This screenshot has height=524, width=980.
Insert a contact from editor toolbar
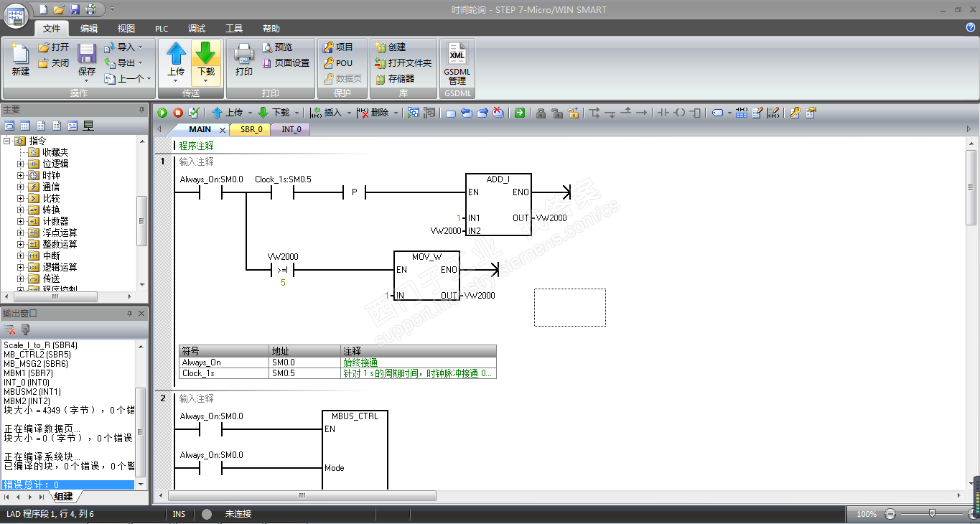(663, 113)
